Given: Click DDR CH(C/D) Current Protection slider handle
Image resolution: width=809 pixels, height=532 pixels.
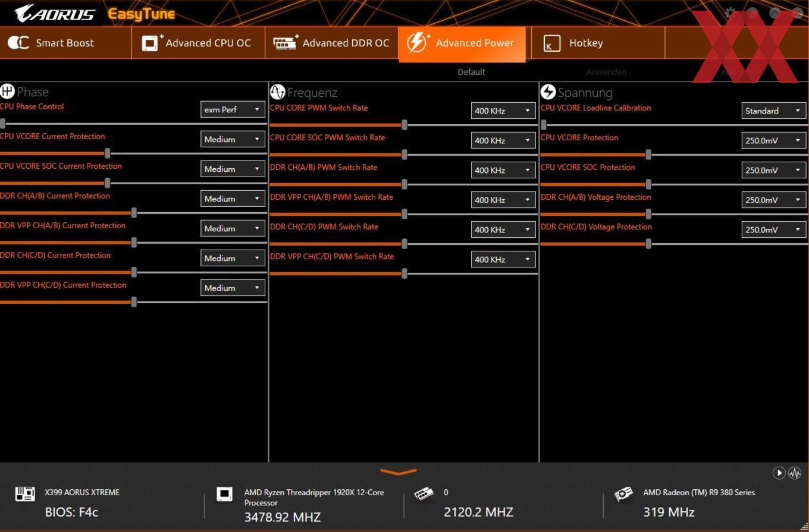Looking at the screenshot, I should tap(134, 272).
